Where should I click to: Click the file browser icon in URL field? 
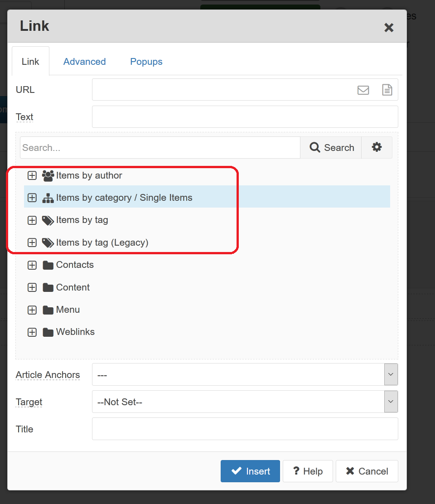387,90
